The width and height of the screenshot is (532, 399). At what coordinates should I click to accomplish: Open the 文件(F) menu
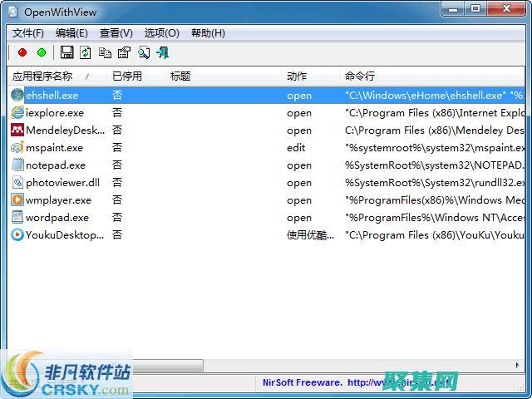coord(28,33)
